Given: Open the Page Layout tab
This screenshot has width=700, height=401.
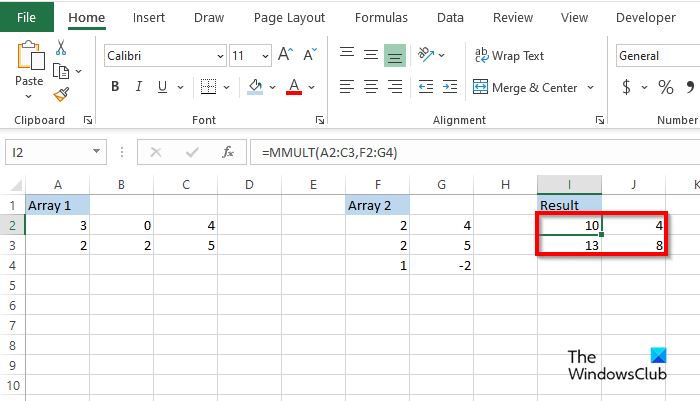Looking at the screenshot, I should click(x=290, y=17).
